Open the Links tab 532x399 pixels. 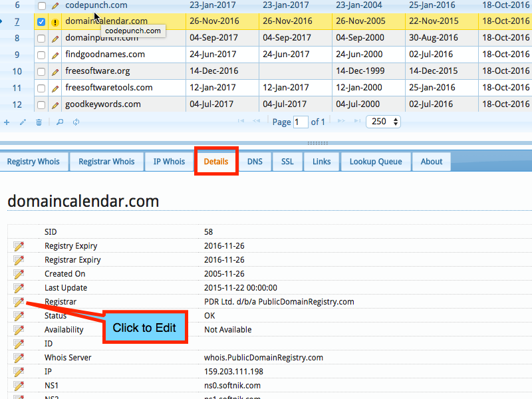pyautogui.click(x=322, y=162)
